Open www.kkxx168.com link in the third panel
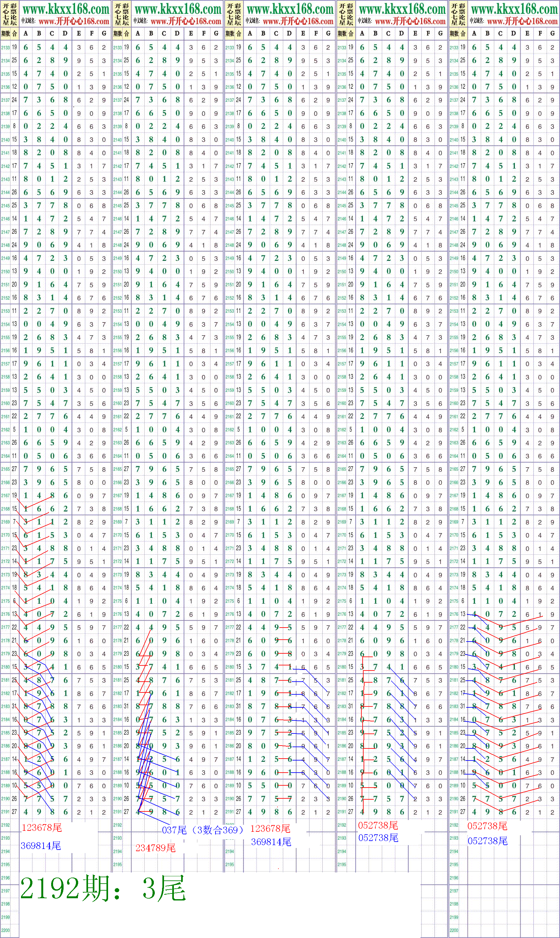This screenshot has height=938, width=560. (290, 9)
